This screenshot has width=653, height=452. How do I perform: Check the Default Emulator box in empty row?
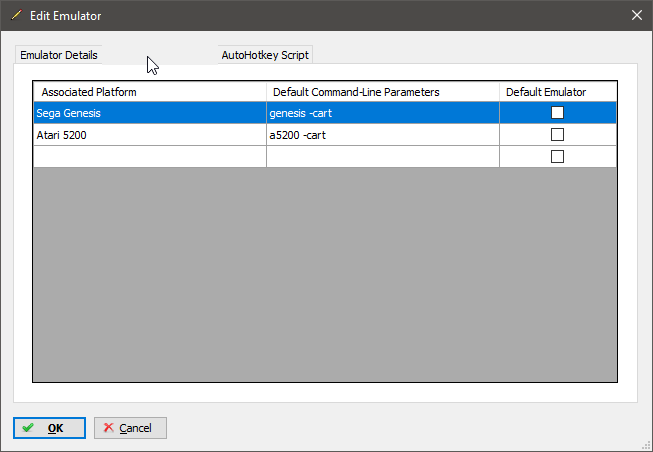pyautogui.click(x=557, y=157)
